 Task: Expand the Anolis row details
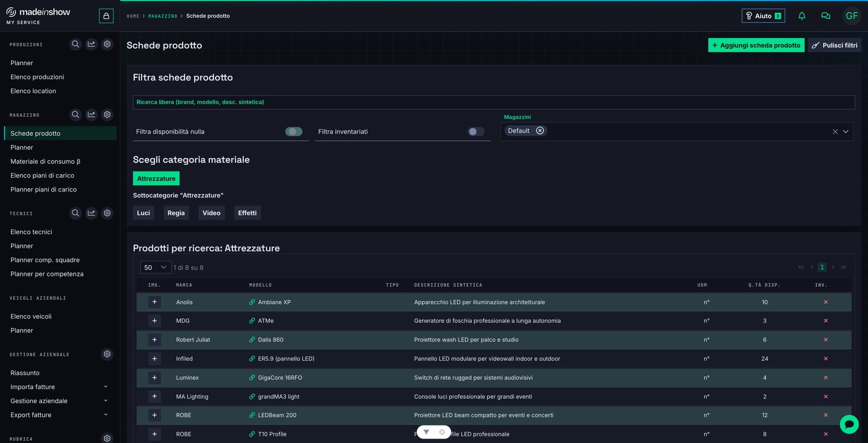[x=154, y=302]
